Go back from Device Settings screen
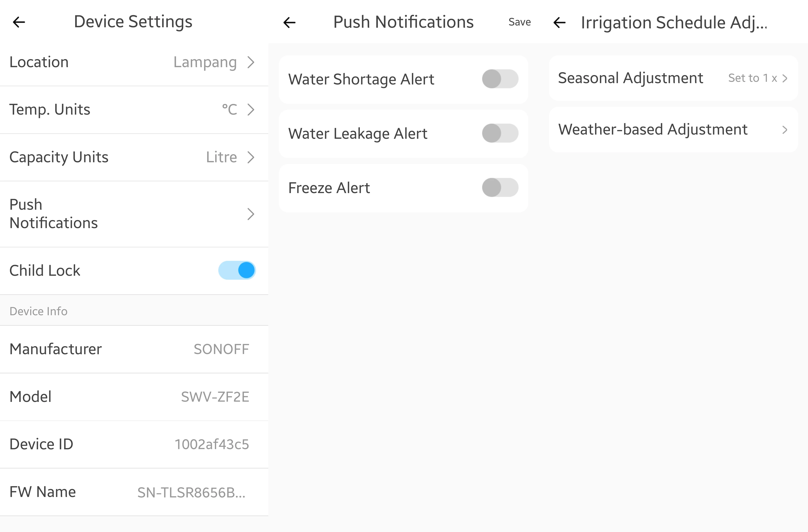The height and width of the screenshot is (532, 808). (19, 22)
